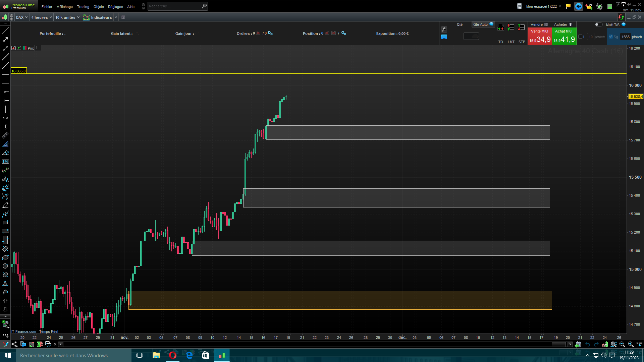The image size is (644, 362).
Task: Open the 4 heures timeframe dropdown
Action: pyautogui.click(x=42, y=17)
